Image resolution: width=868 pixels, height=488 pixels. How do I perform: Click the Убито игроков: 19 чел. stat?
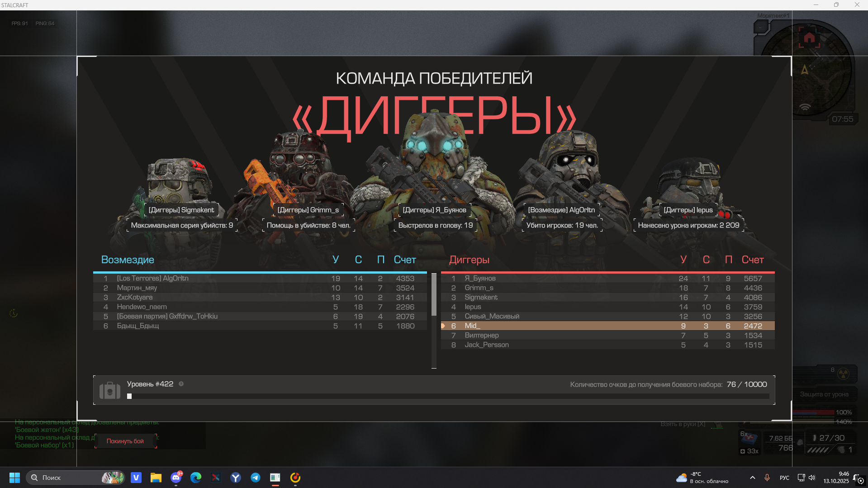(x=562, y=225)
